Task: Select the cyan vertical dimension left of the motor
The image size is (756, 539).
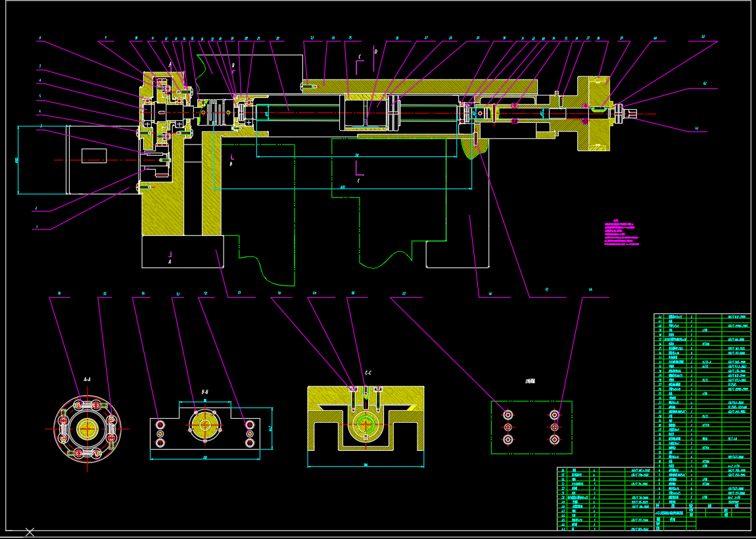Action: tap(18, 160)
